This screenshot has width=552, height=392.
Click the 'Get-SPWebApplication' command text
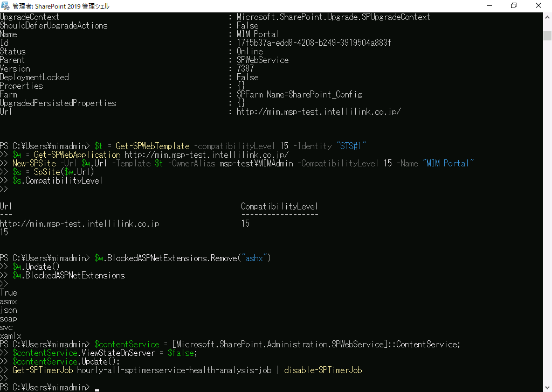coord(77,155)
